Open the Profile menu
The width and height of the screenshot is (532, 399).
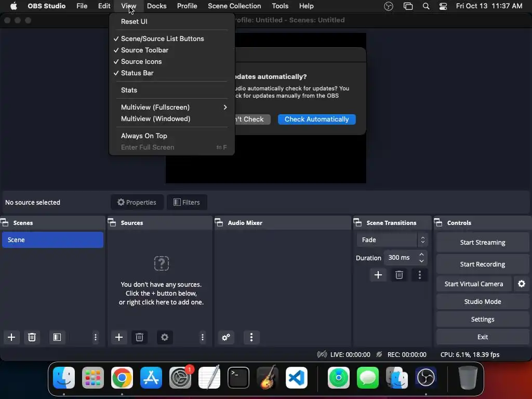187,6
